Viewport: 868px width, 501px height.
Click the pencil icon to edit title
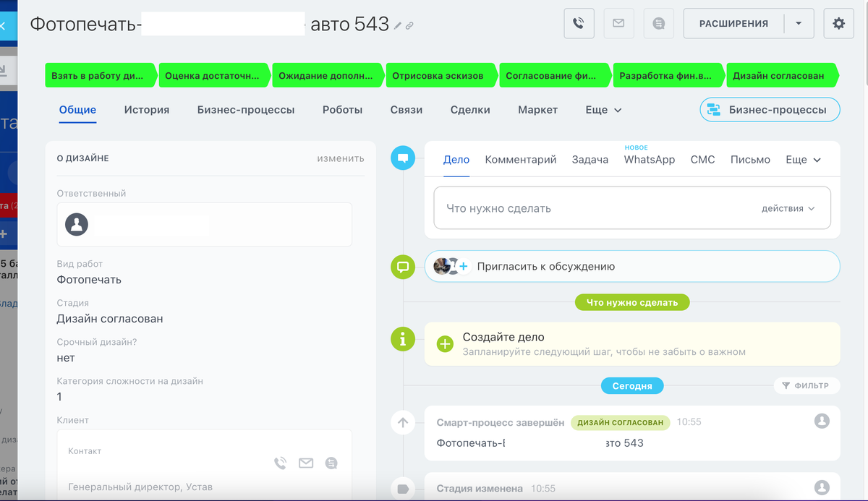pos(397,26)
